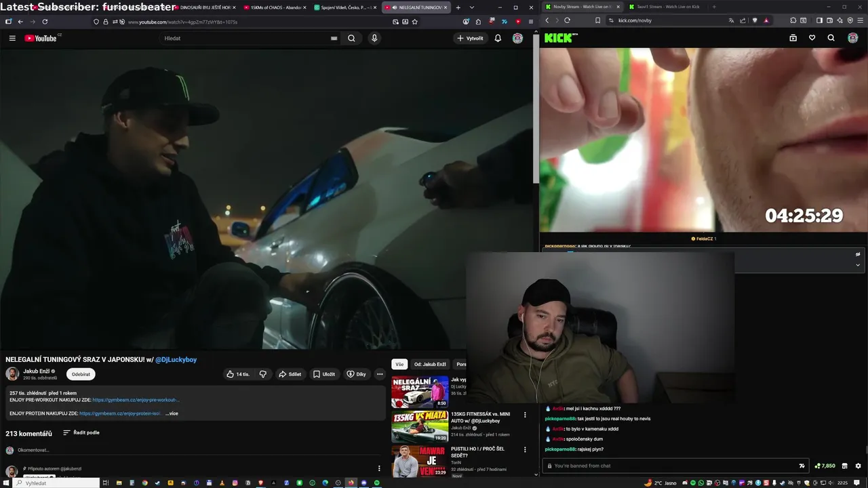
Task: Like the video with 14 tis. thumbs up
Action: coord(238,374)
